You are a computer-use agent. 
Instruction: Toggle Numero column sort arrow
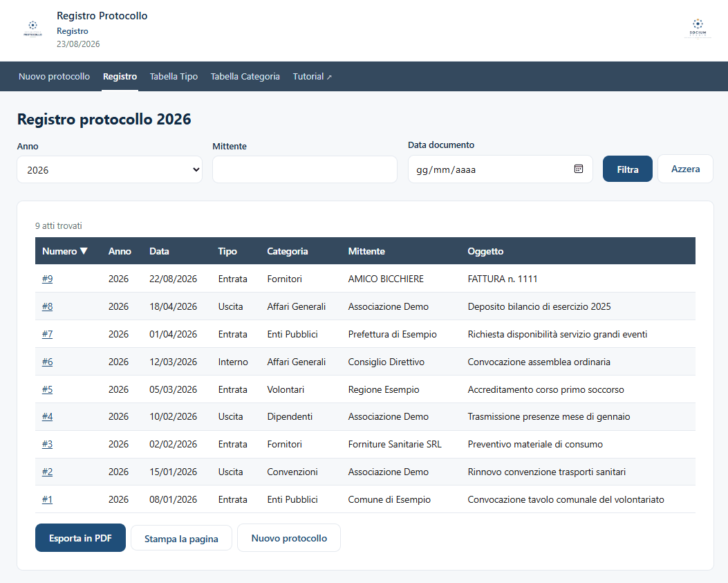[84, 251]
